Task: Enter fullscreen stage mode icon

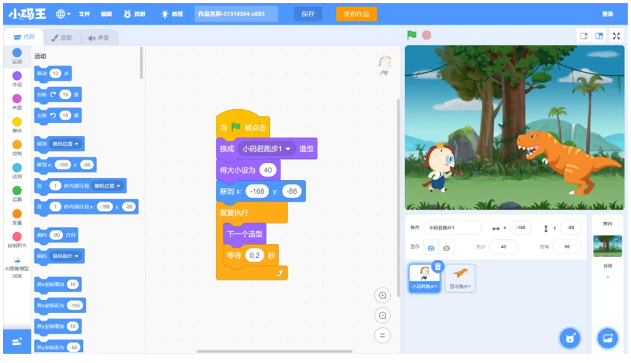Action: 616,36
